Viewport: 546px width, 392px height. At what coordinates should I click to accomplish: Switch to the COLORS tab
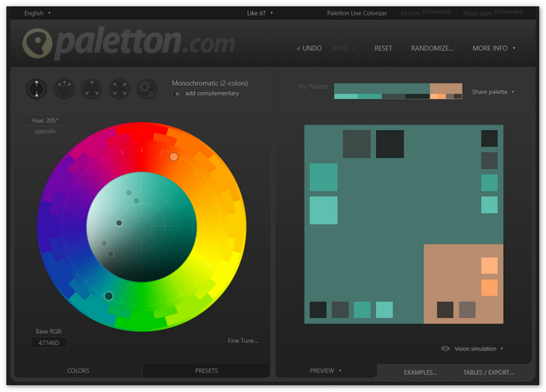pos(78,371)
